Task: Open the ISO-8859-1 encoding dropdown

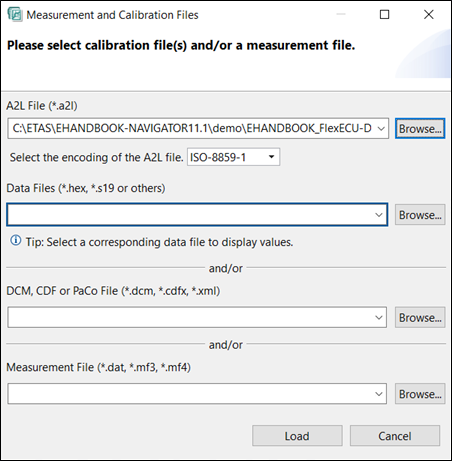Action: coord(271,157)
